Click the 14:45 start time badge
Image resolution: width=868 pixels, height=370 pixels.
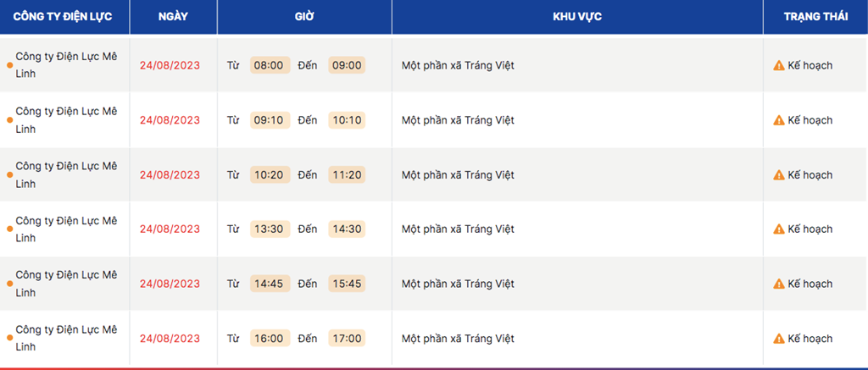(x=270, y=284)
